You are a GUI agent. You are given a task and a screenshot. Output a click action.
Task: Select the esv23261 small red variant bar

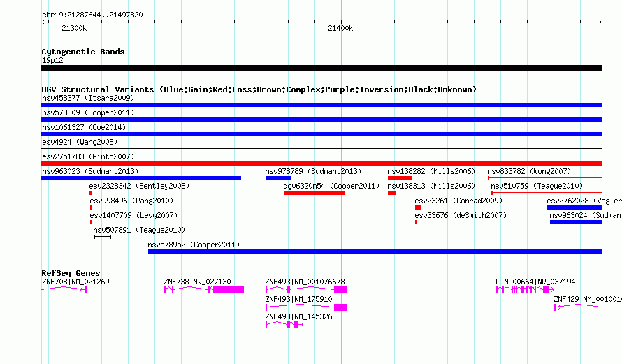[x=418, y=208]
